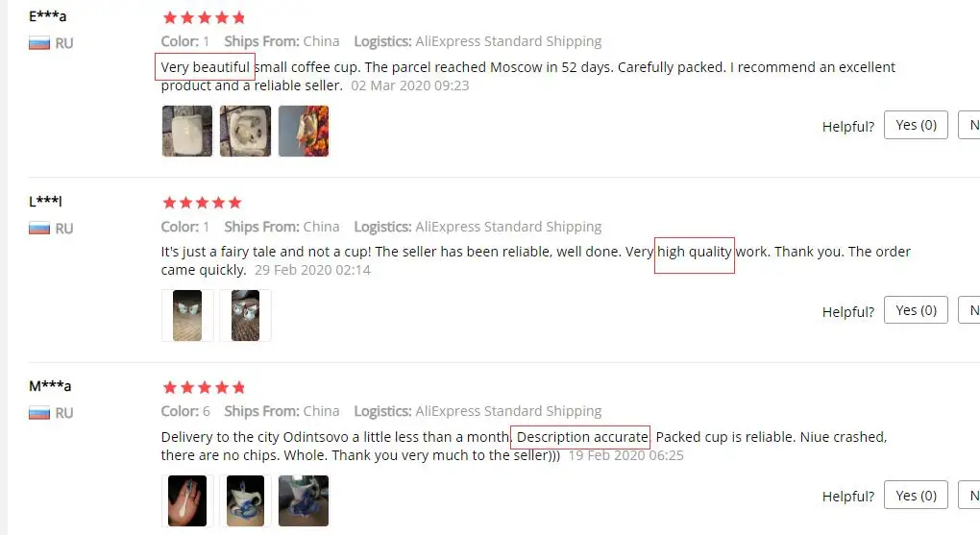The image size is (980, 535).
Task: Click the highlighted 'Description accurate' text
Action: [x=581, y=437]
